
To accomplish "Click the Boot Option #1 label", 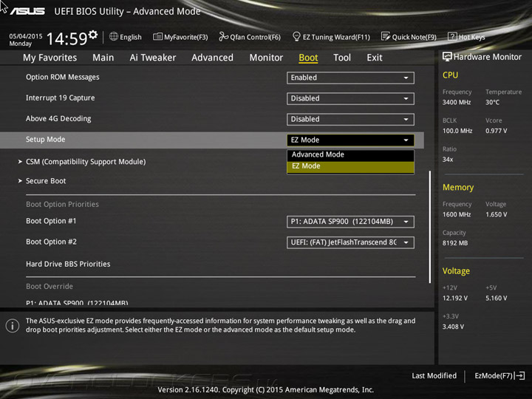I will point(51,221).
